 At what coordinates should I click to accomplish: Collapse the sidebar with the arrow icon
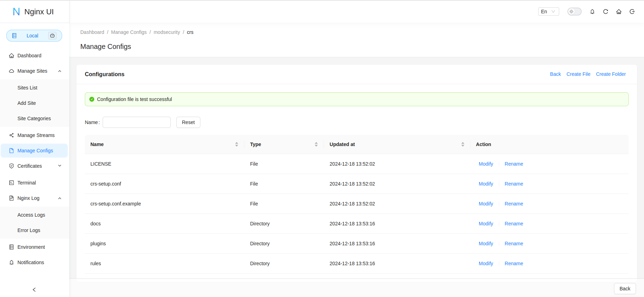(x=34, y=290)
